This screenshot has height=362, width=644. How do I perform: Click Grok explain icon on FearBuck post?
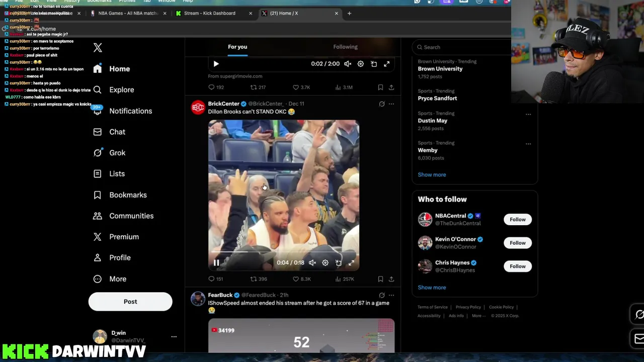click(x=382, y=296)
